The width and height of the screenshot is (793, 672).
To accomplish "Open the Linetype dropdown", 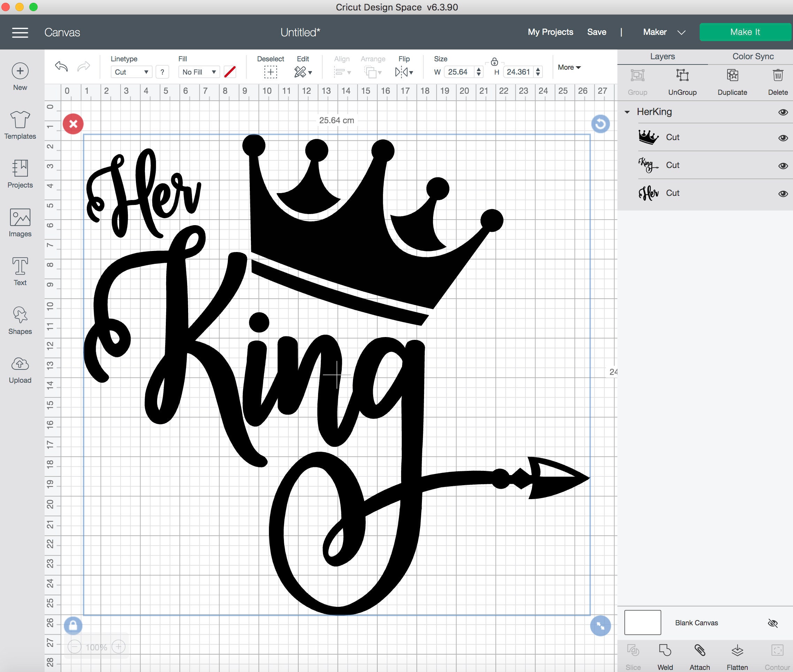I will coord(131,71).
